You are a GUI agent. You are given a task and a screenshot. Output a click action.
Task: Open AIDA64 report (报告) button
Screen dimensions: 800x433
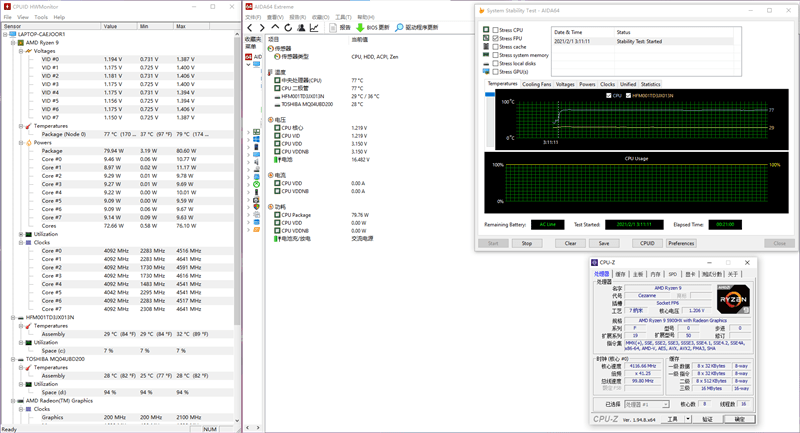340,28
